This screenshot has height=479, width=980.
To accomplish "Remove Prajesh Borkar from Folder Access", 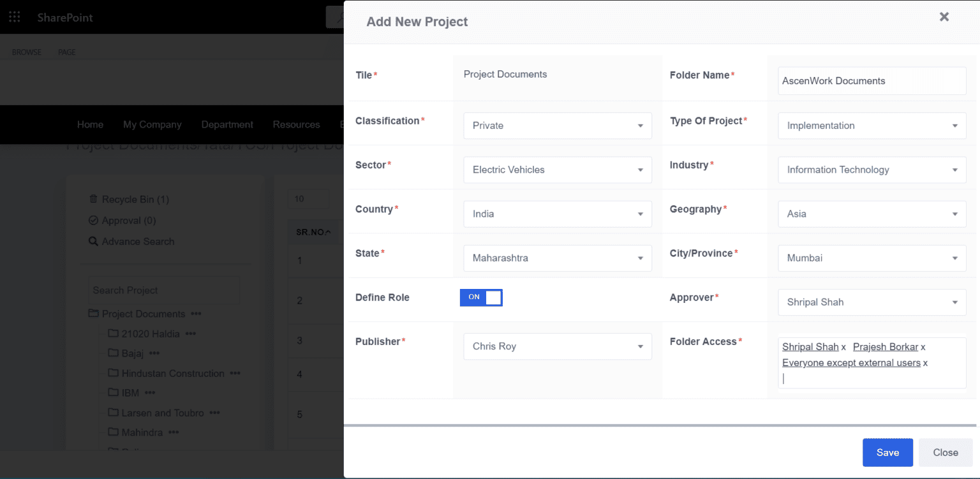I will (923, 348).
